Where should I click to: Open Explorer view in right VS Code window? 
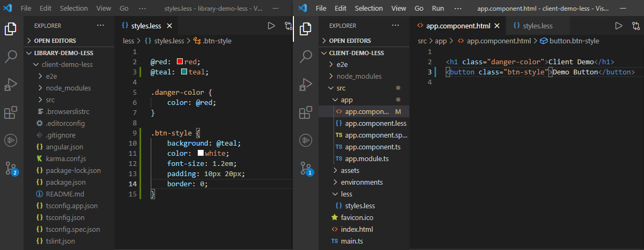[306, 28]
